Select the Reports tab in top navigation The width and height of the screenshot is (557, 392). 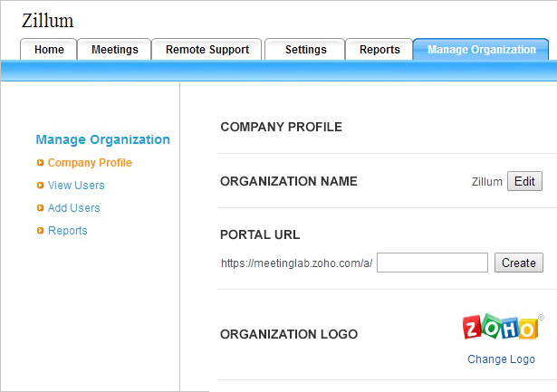[379, 50]
